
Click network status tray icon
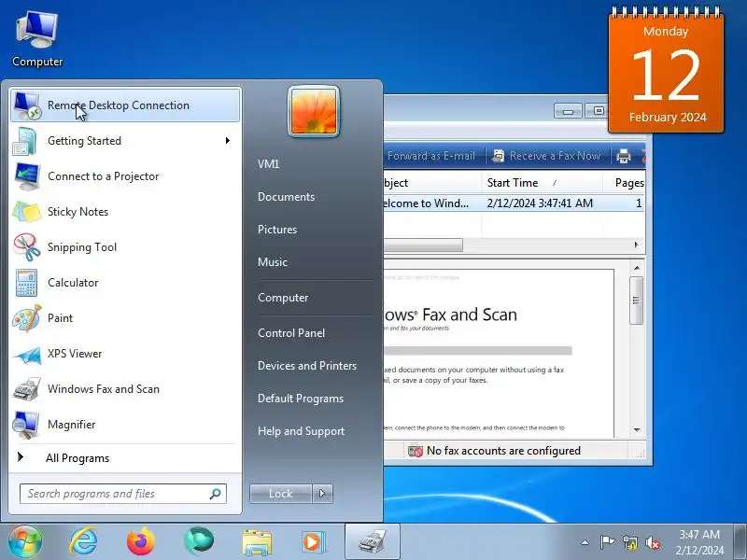coord(629,542)
